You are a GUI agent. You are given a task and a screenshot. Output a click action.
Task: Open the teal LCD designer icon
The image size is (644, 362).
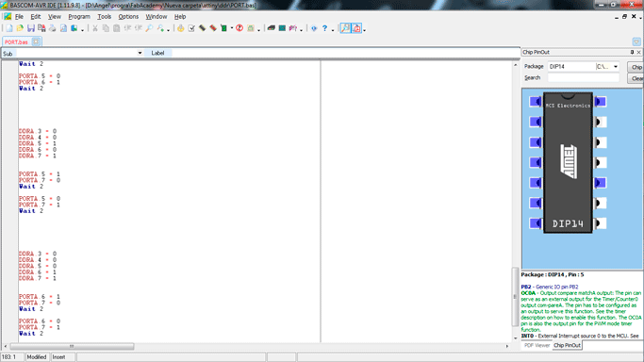pyautogui.click(x=282, y=28)
